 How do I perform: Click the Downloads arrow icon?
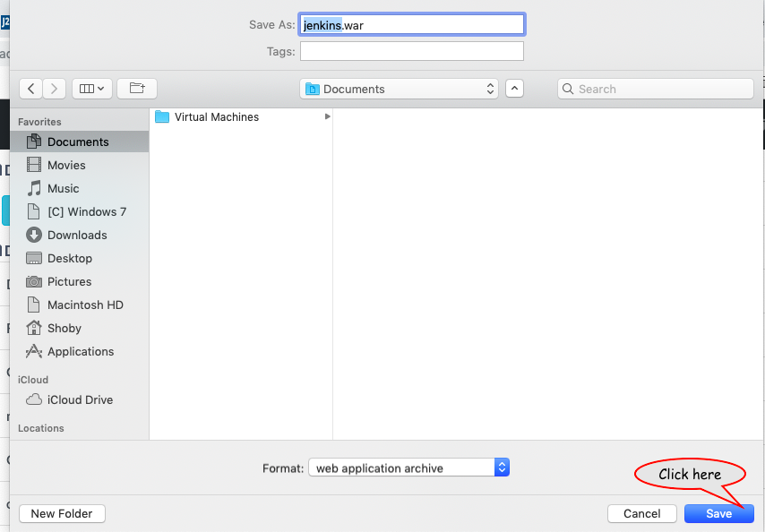[34, 235]
